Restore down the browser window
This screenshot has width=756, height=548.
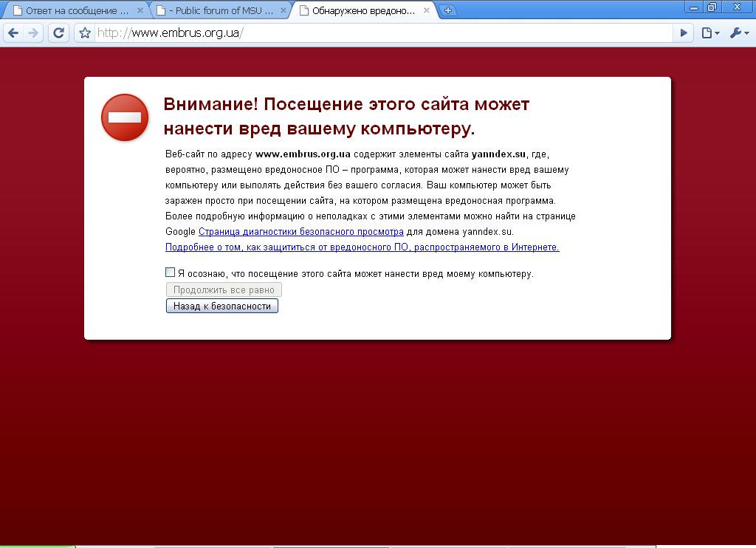pos(712,7)
